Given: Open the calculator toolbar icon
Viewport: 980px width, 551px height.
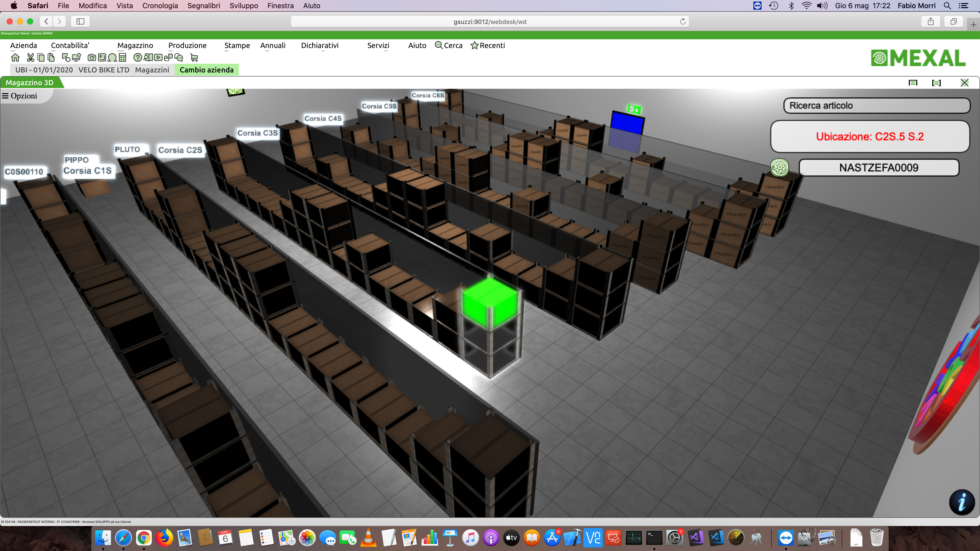Looking at the screenshot, I should [x=122, y=58].
